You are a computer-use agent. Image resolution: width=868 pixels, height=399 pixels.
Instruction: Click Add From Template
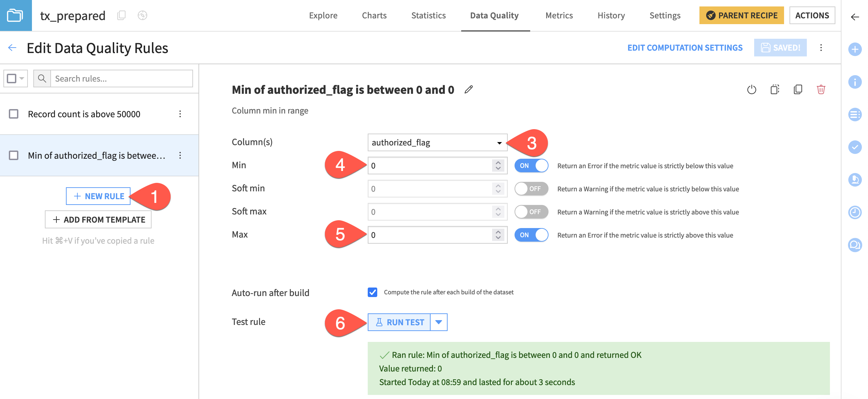pos(98,220)
